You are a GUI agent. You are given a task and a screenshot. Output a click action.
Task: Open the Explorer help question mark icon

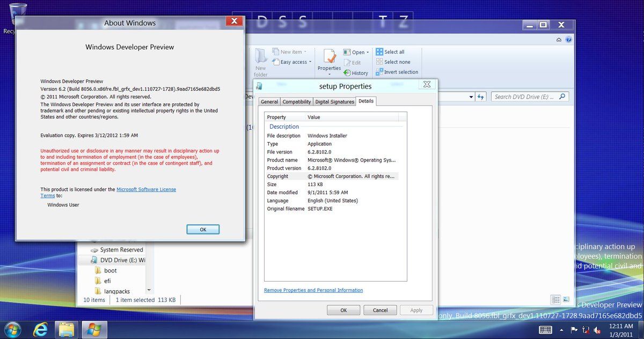click(x=569, y=40)
